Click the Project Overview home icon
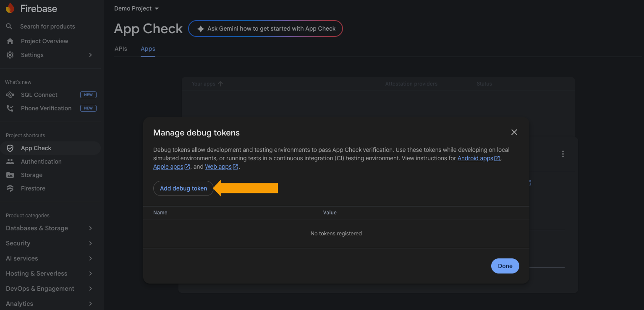Viewport: 644px width, 310px height. click(x=10, y=41)
